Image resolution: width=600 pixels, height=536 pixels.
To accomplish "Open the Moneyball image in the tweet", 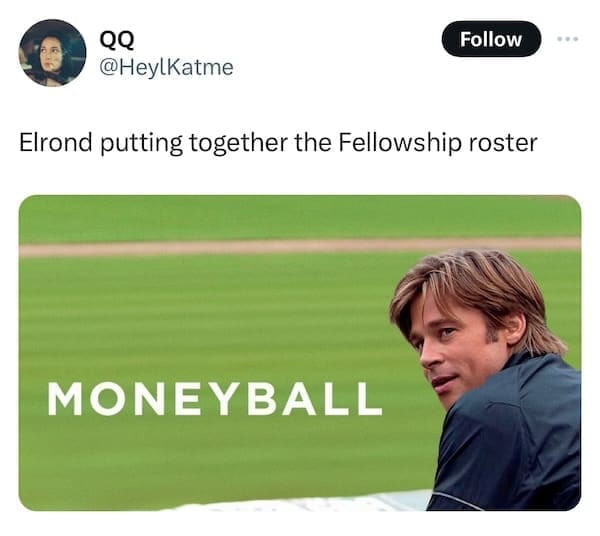I will coord(299,352).
